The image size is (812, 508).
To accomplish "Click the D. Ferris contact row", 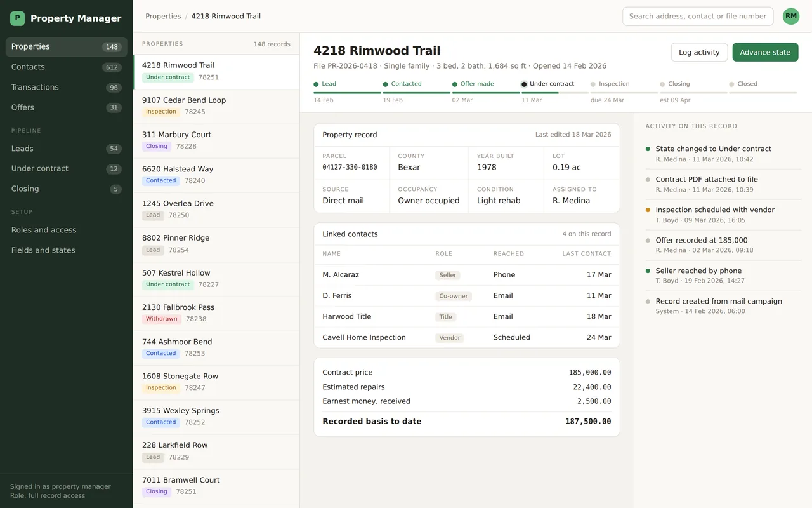I will point(466,296).
